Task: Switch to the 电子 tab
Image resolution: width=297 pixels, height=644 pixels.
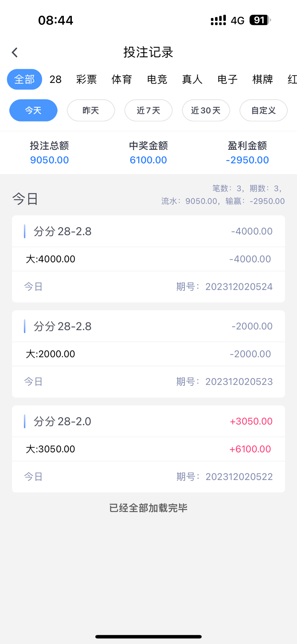Action: point(227,79)
